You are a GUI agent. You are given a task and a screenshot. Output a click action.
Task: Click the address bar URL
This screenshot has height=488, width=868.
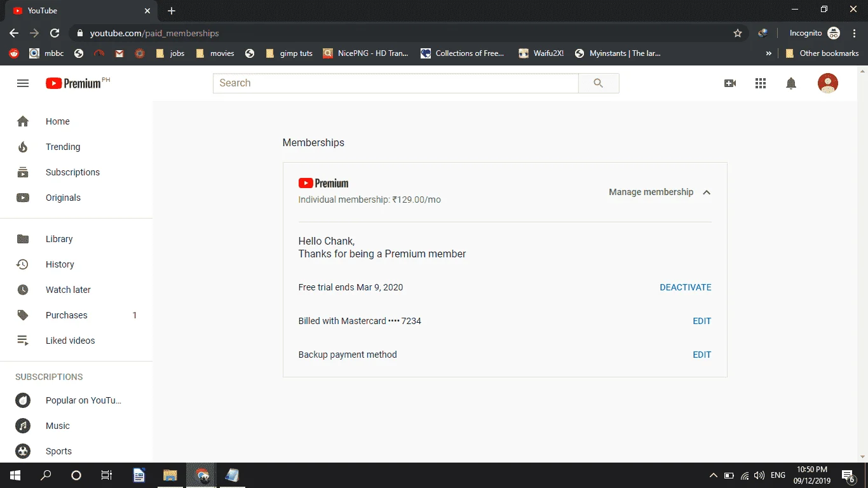(x=154, y=33)
